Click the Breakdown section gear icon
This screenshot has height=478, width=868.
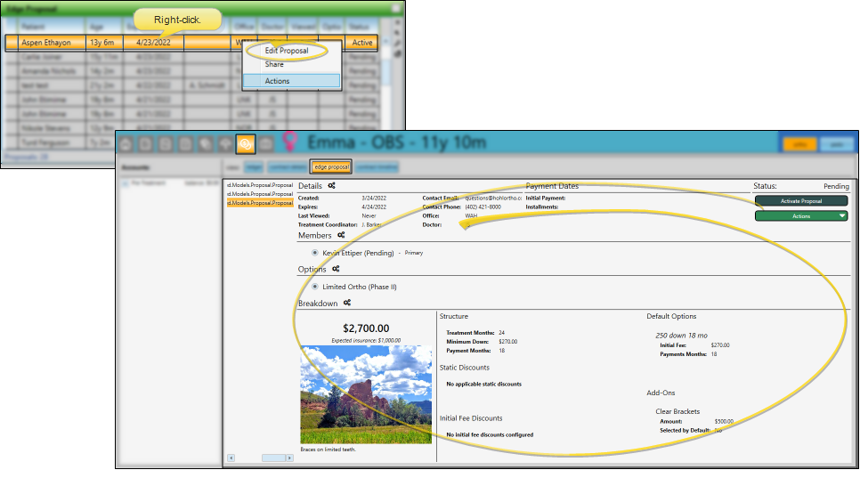tap(346, 304)
